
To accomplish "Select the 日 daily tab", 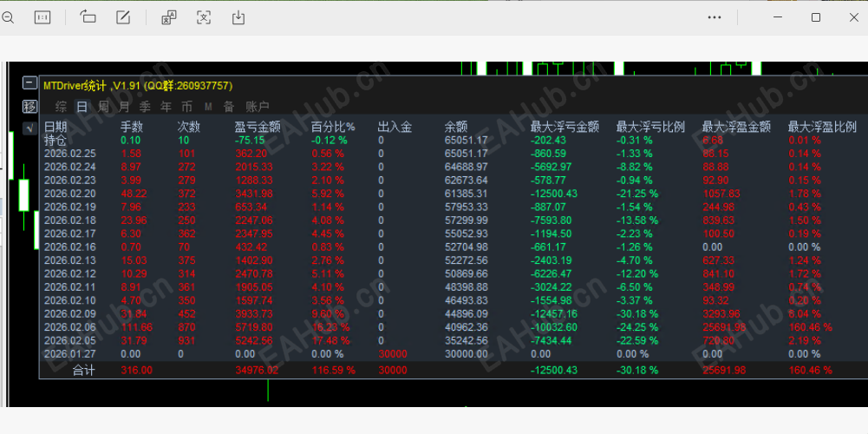I will point(82,107).
